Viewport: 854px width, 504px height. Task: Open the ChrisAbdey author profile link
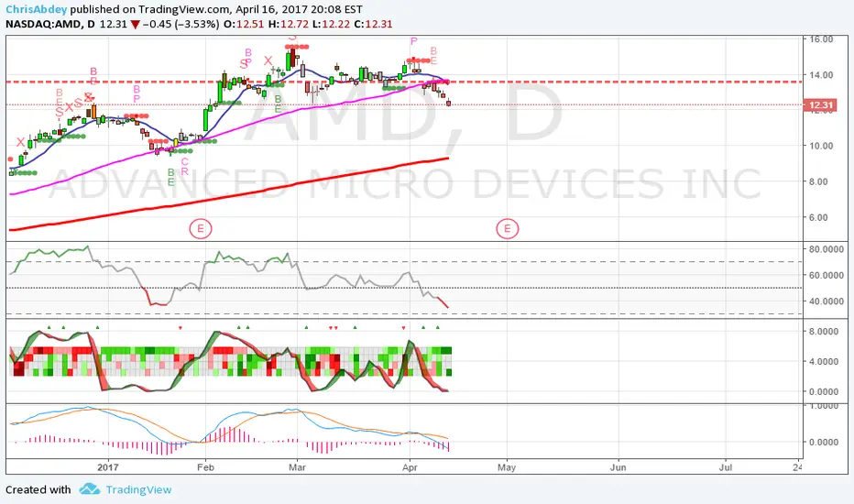pos(37,9)
